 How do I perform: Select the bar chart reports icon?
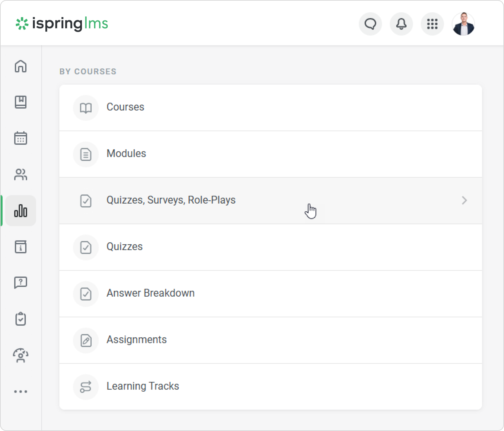(21, 211)
